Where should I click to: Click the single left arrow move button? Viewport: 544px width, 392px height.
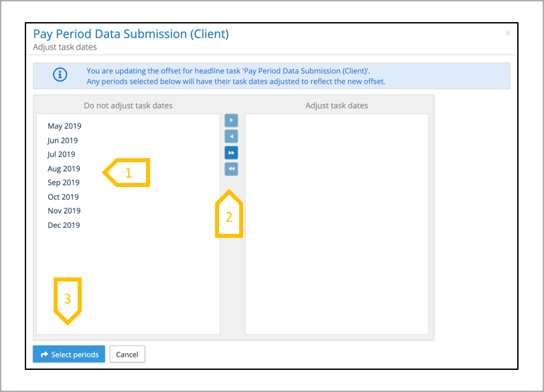click(231, 136)
